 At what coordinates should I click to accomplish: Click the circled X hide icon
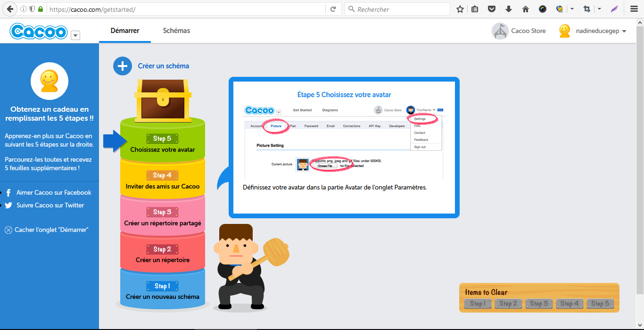click(8, 230)
